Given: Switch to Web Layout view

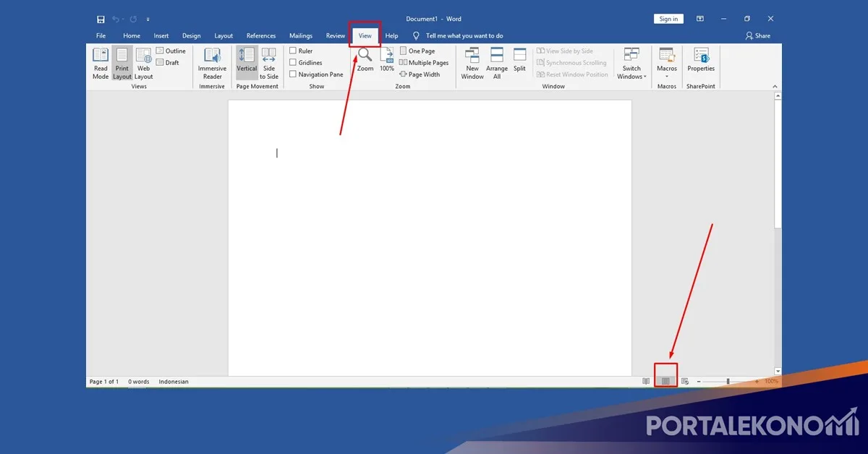Looking at the screenshot, I should pos(143,63).
